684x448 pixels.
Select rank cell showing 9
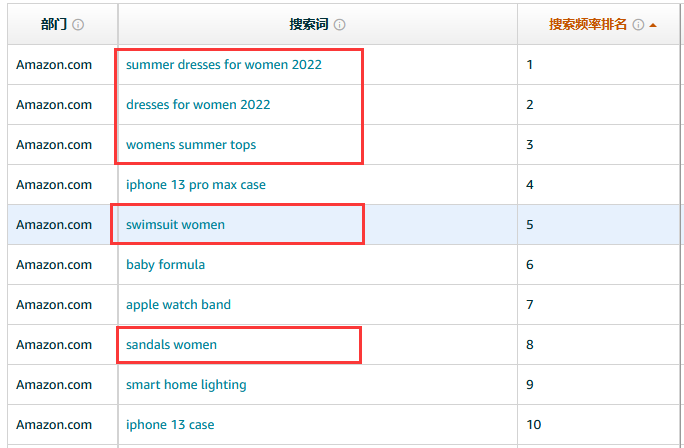click(598, 385)
